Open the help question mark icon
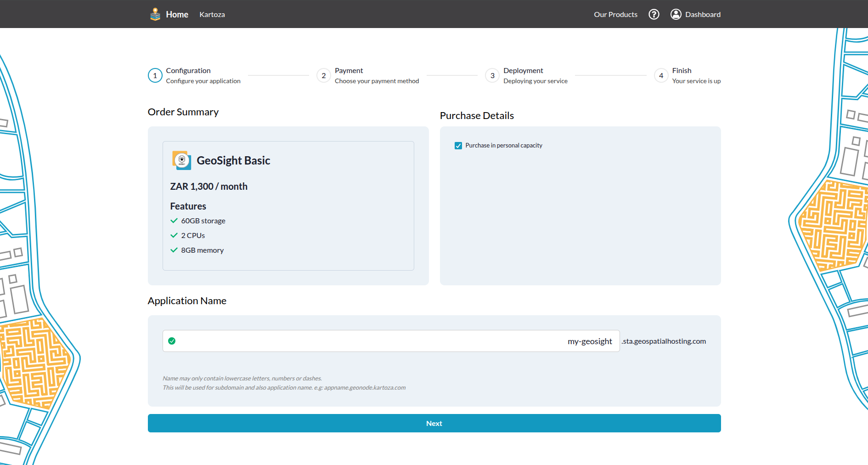Viewport: 868px width, 465px height. [654, 14]
